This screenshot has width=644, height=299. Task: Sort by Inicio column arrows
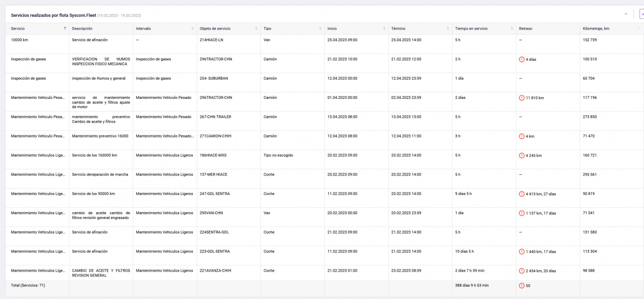coord(384,29)
